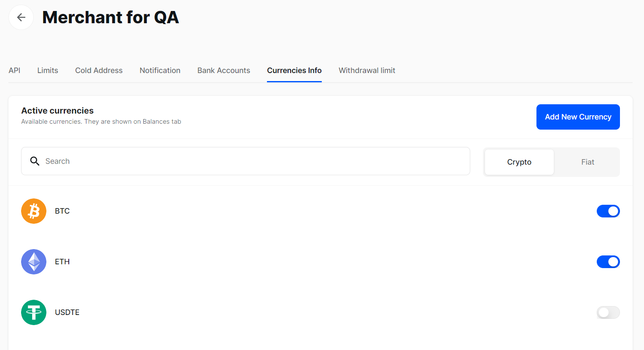Click the USDTE currency label
This screenshot has height=350, width=644.
[67, 312]
